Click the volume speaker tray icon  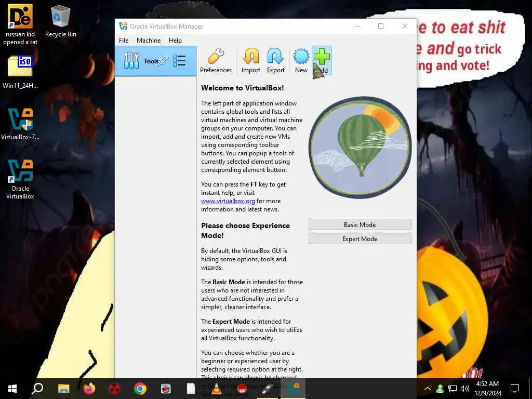click(x=465, y=389)
